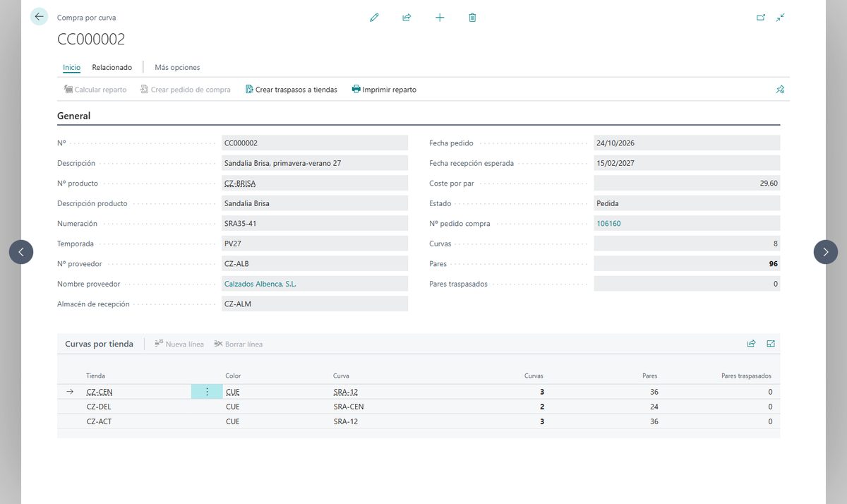
Task: Select the Temporada field PV27
Action: pos(315,244)
